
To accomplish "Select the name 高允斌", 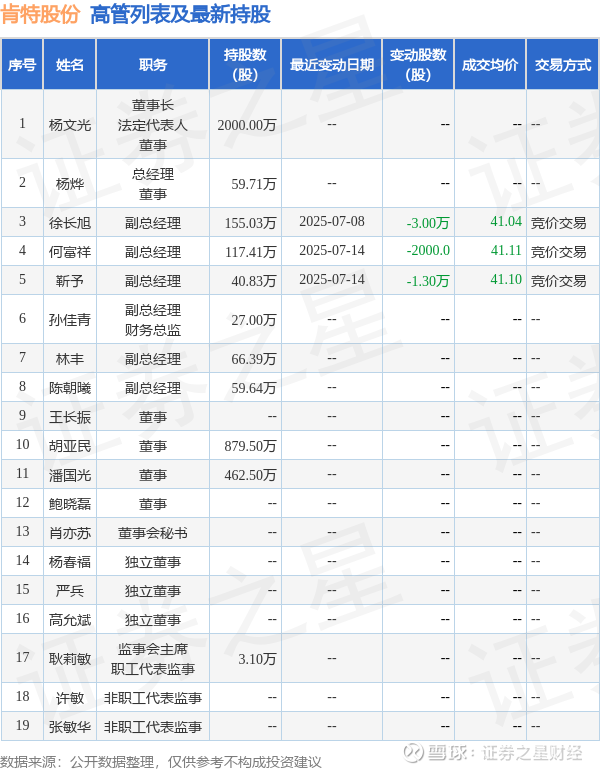I will tap(70, 620).
